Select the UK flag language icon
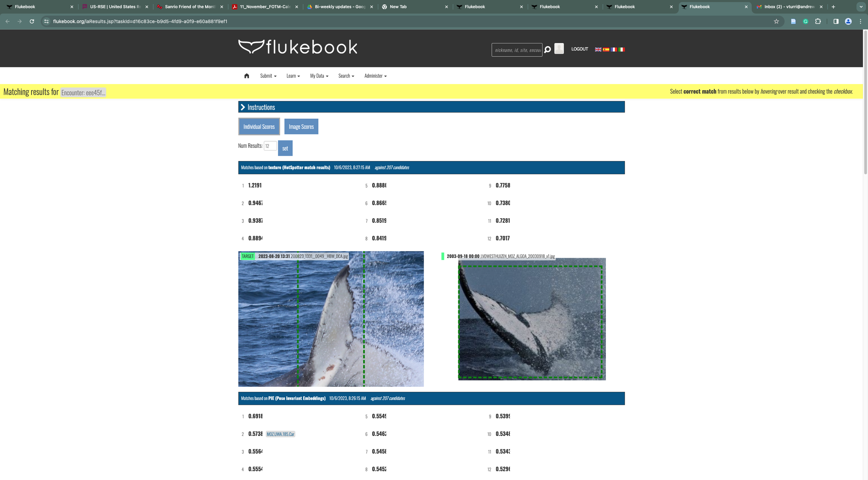The width and height of the screenshot is (868, 480). 598,50
